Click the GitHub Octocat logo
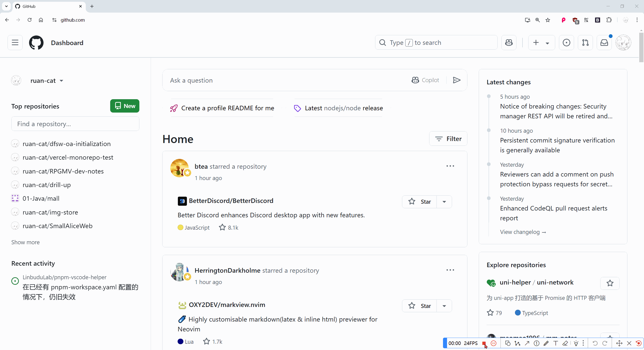The image size is (644, 350). click(x=36, y=43)
